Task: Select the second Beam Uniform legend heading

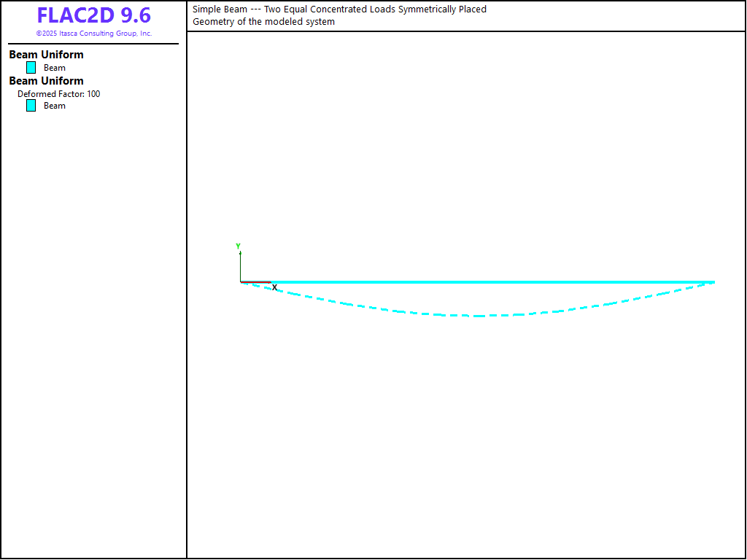Action: (46, 81)
